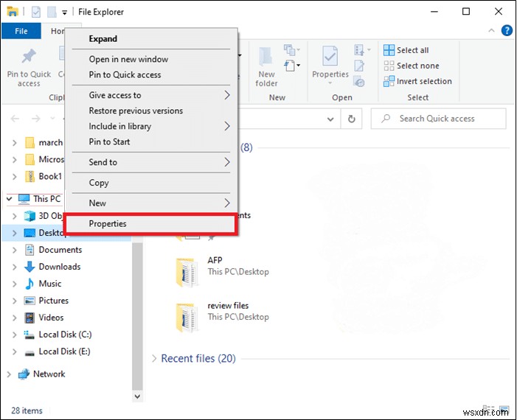517x420 pixels.
Task: Select This PC in the navigation pane
Action: 47,199
